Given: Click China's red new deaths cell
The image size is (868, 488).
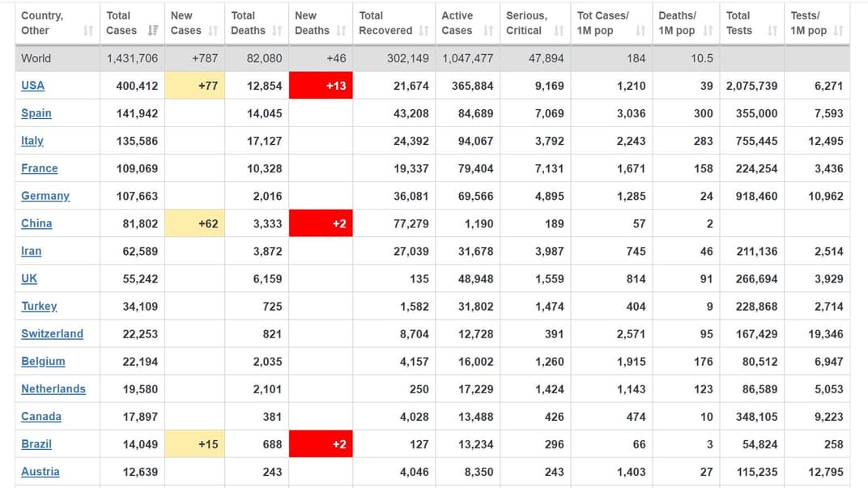Looking at the screenshot, I should tap(321, 223).
